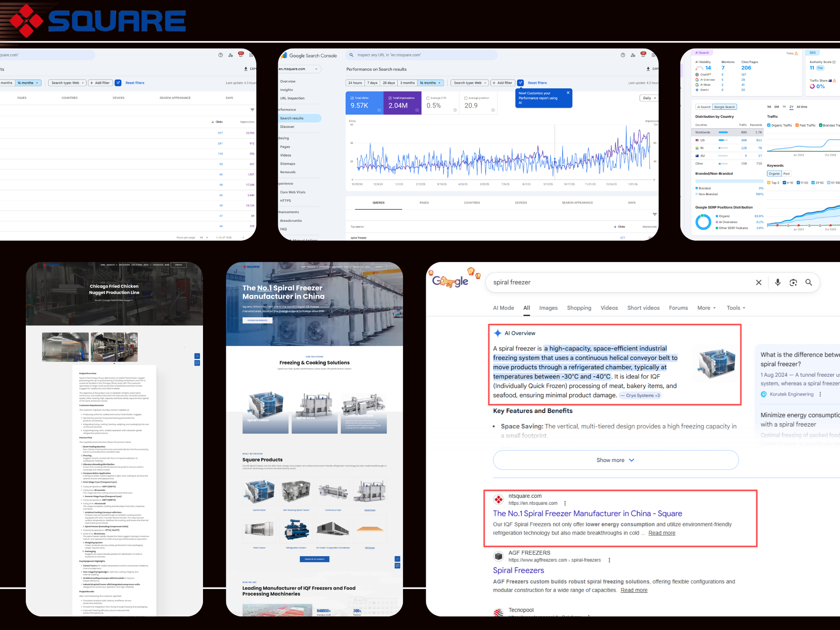Click the AI filter customization icon
The height and width of the screenshot is (630, 840).
(520, 83)
